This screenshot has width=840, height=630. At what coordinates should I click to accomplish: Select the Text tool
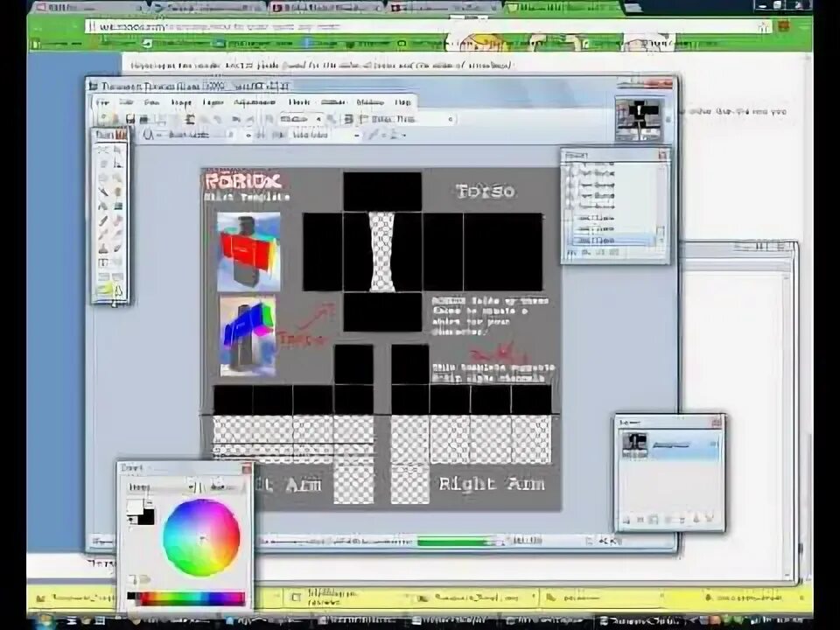pyautogui.click(x=103, y=262)
